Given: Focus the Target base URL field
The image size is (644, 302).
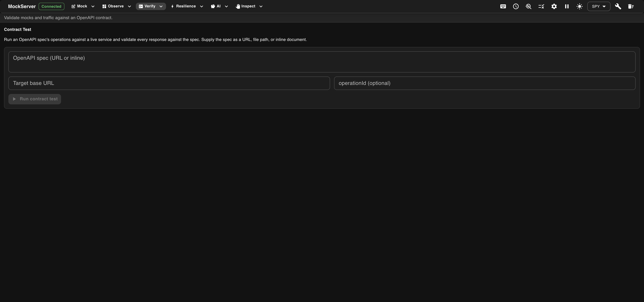Looking at the screenshot, I should (x=169, y=83).
